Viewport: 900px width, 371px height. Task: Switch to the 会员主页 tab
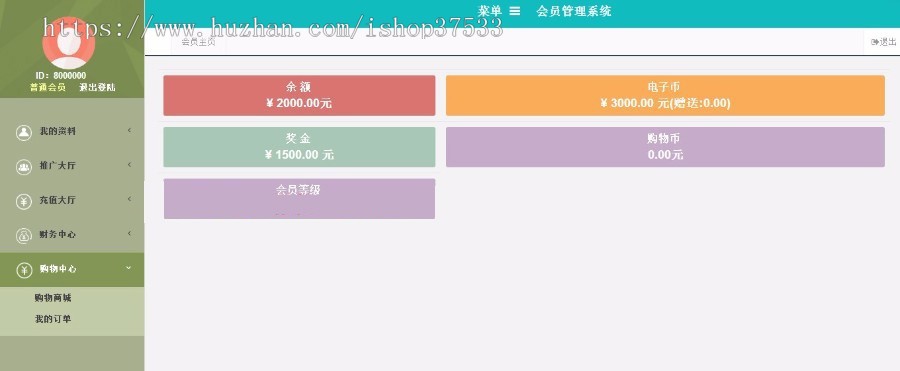[199, 42]
